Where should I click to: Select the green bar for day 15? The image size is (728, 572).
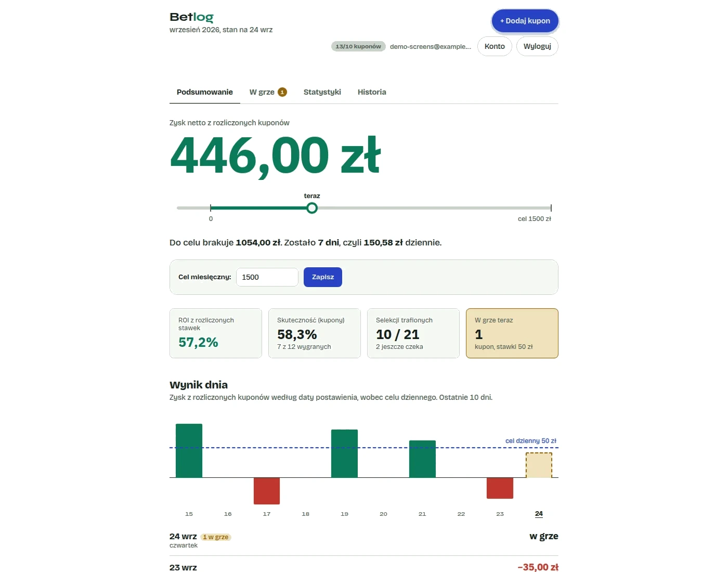coord(189,450)
